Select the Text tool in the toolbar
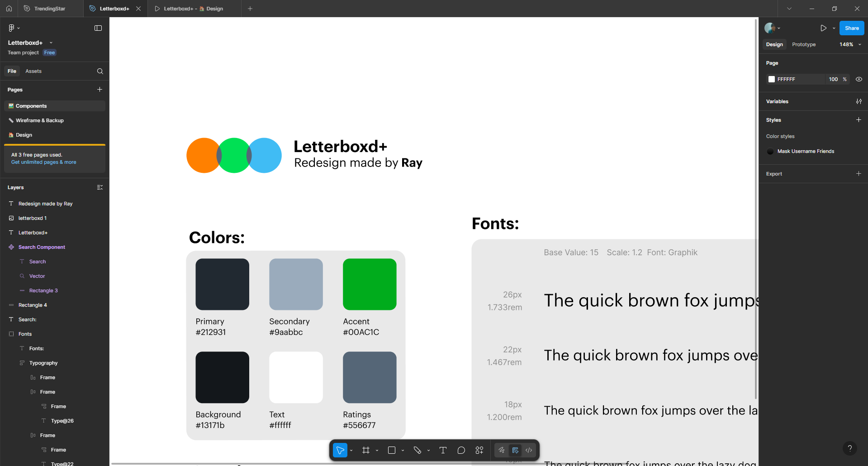Screen dimensions: 868x466 [x=443, y=450]
